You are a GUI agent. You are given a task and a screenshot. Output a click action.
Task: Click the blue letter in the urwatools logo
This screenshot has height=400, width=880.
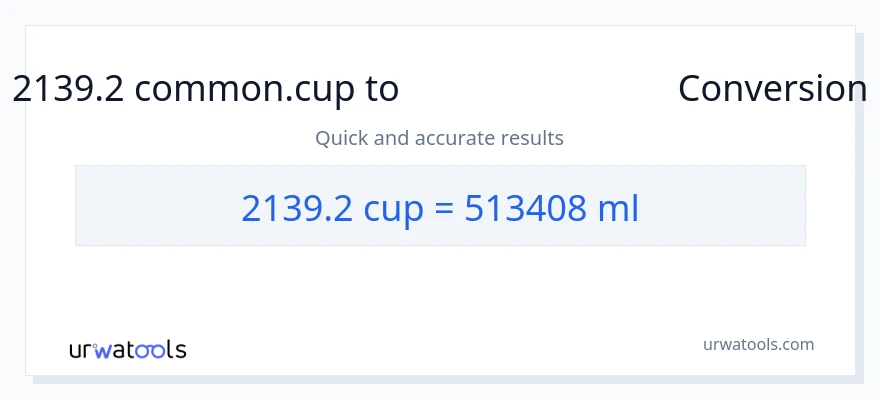[x=103, y=351]
